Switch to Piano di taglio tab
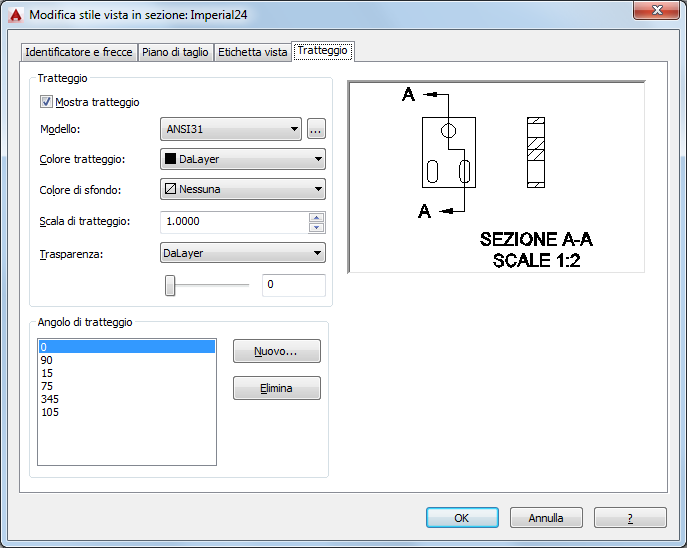687x548 pixels. (x=175, y=52)
